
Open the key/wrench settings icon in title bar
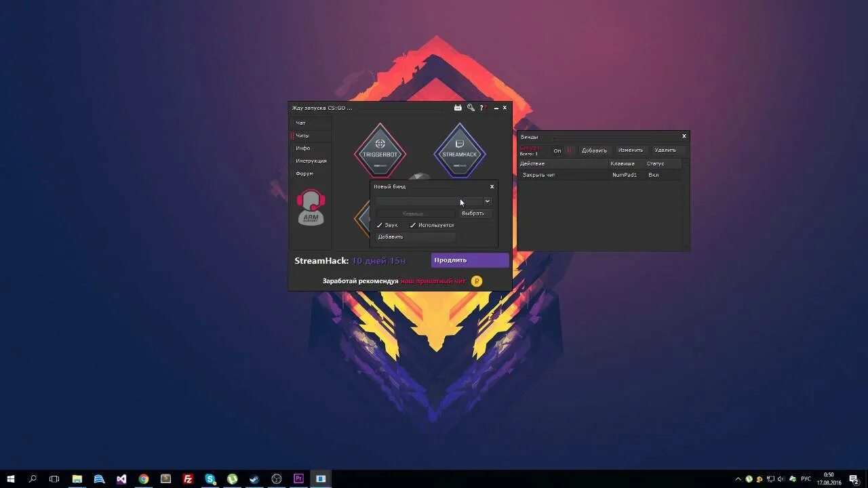[471, 108]
